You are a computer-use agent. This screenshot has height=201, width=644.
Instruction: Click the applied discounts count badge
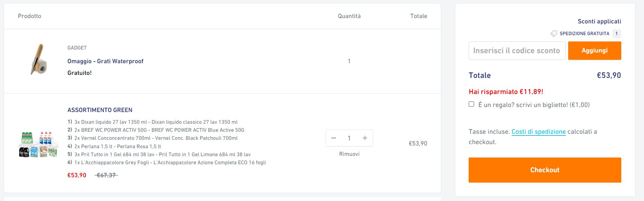click(617, 33)
